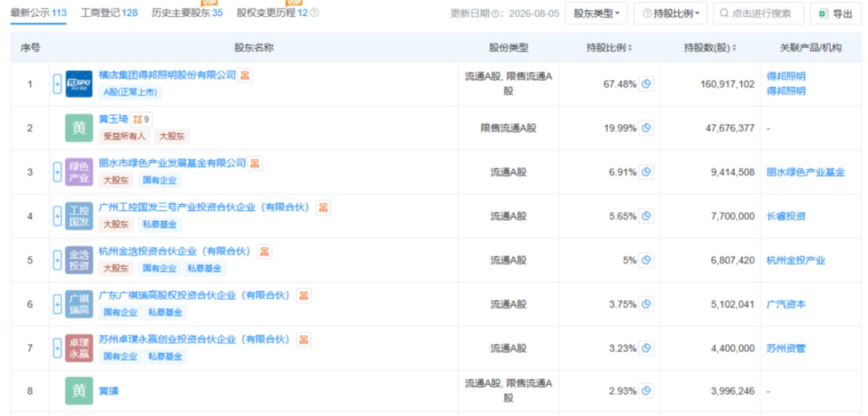Click the pie icon next to 5%

tap(646, 260)
